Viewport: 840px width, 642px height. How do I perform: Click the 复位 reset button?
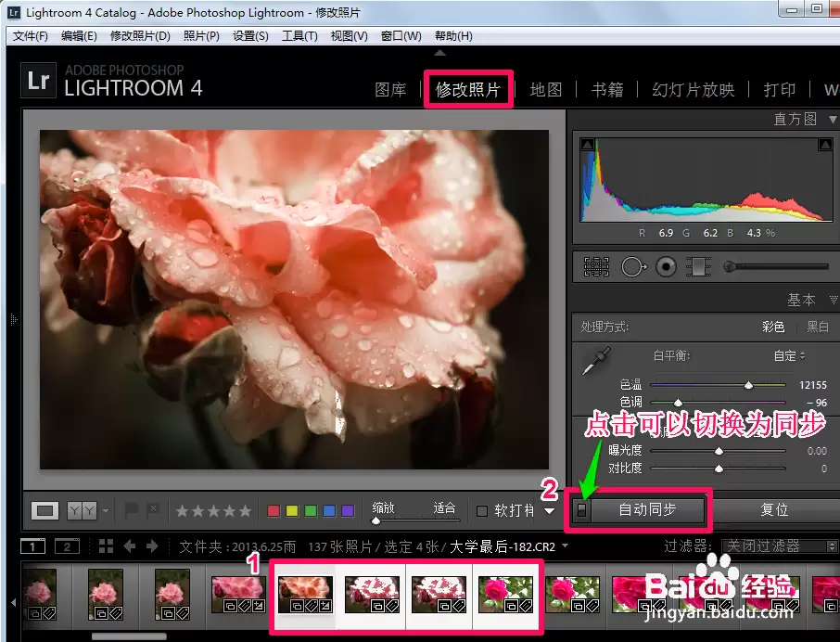point(775,509)
